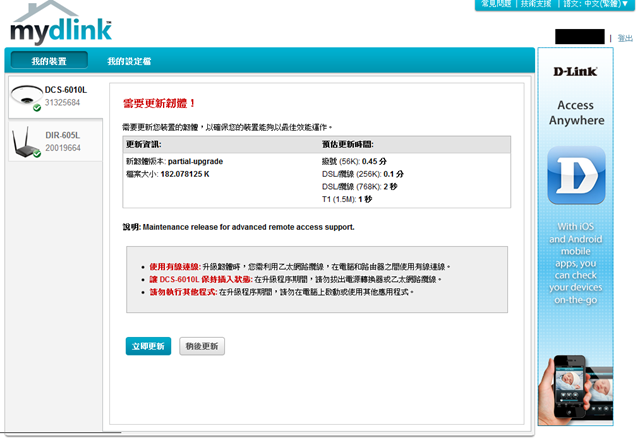Click the 預估更新時間 column header
Screen dimensions: 640x438
[348, 145]
